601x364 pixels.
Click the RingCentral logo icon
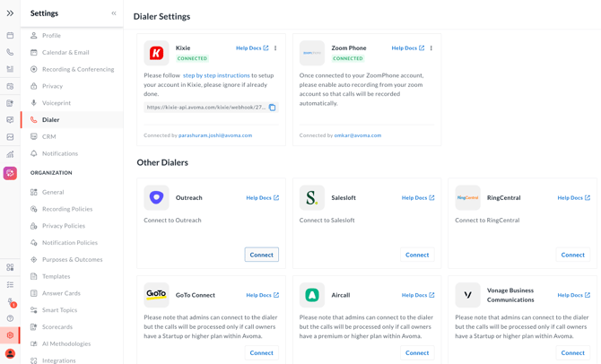(x=467, y=198)
